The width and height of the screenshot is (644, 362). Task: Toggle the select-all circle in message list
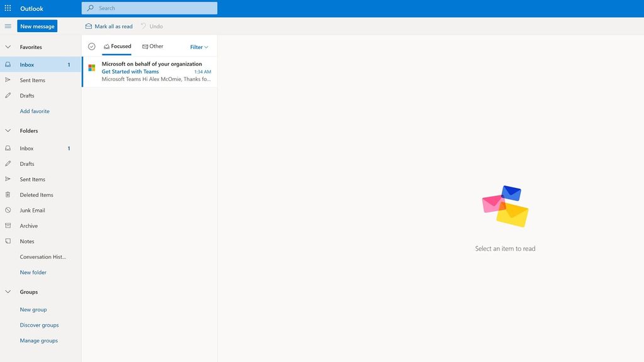(91, 45)
